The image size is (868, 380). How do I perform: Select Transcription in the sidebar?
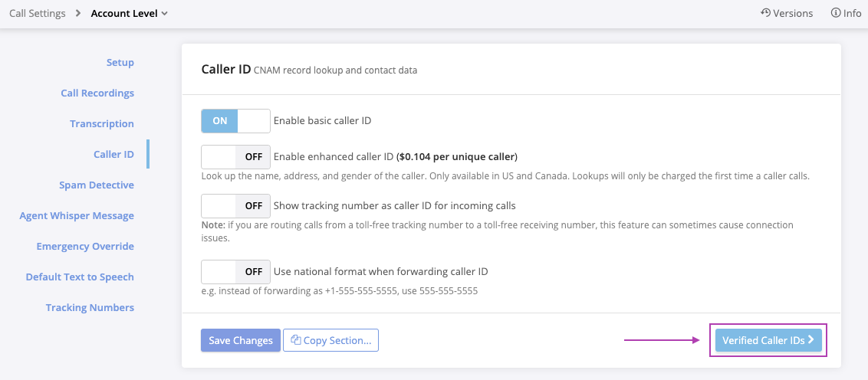point(102,124)
